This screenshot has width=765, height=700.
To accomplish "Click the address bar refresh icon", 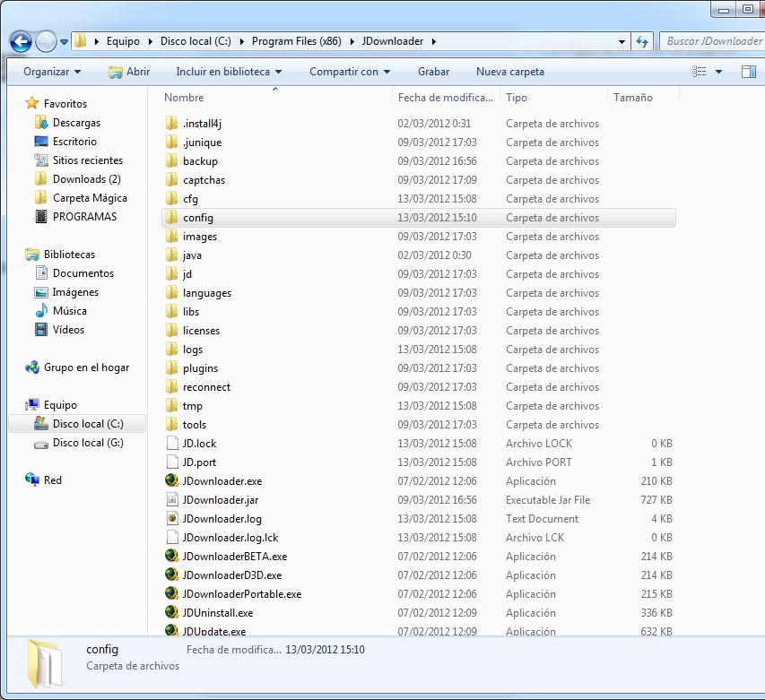I will tap(642, 41).
